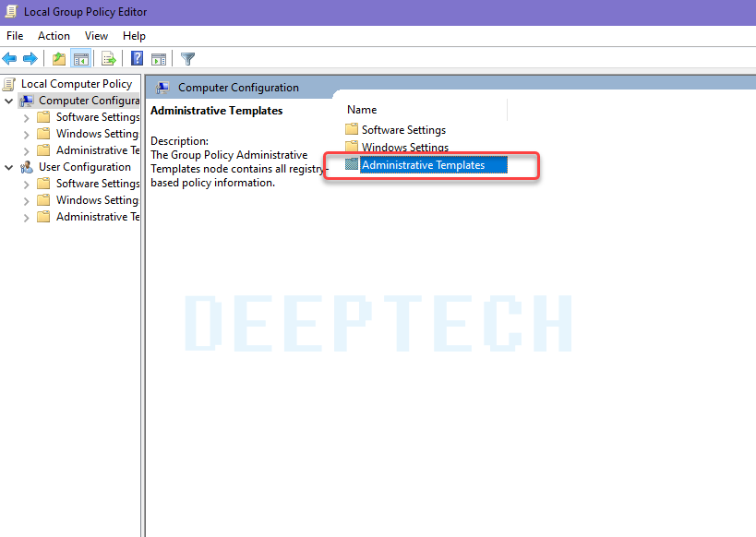Screen dimensions: 756x537
Task: Select Computer Configuration in the tree
Action: [x=90, y=101]
